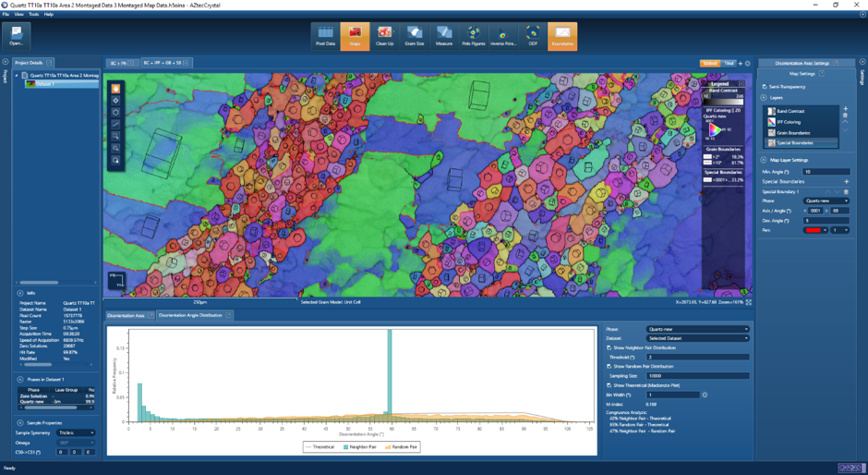This screenshot has width=868, height=475.
Task: Toggle the Semi-Transparency checkbox
Action: pos(765,86)
